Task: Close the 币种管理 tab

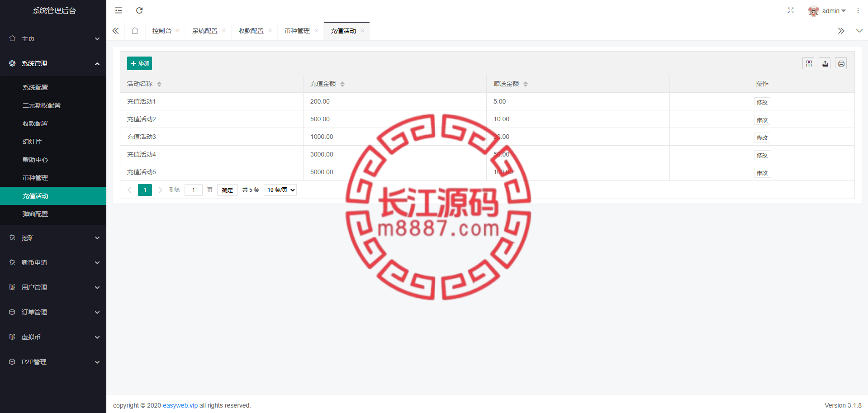Action: click(x=317, y=31)
